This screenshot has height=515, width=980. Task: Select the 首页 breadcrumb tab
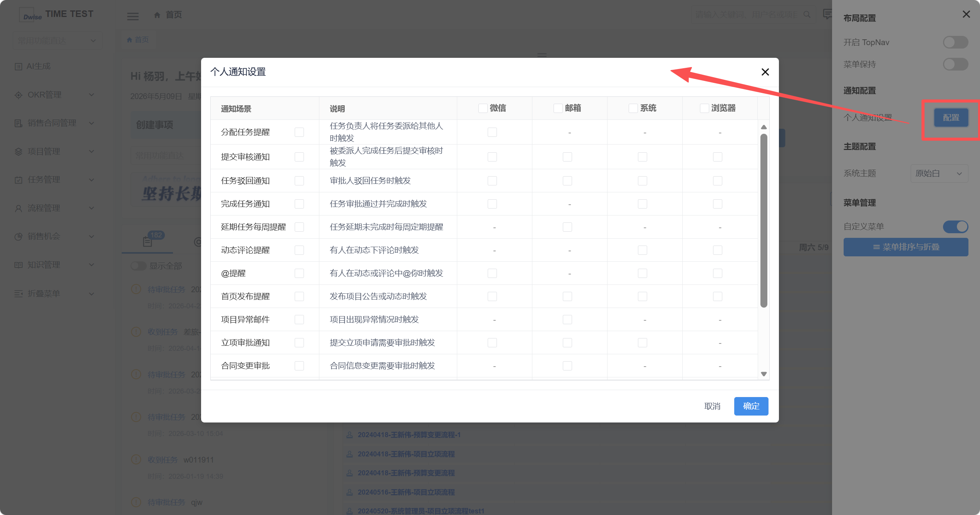click(138, 40)
